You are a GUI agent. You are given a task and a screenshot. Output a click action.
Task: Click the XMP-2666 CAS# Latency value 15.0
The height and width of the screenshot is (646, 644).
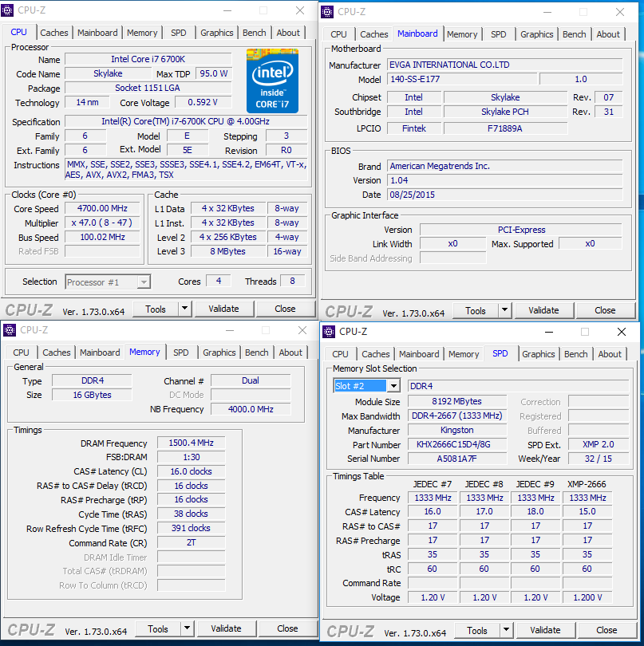[587, 512]
